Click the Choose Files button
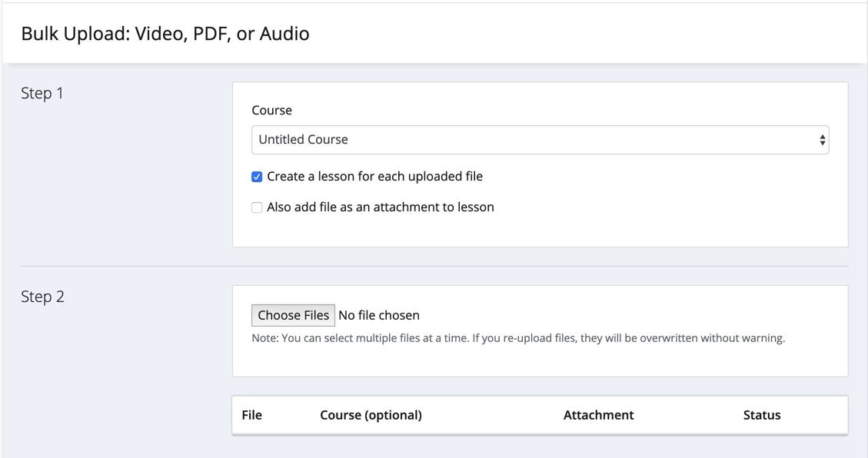The height and width of the screenshot is (458, 868). (x=293, y=315)
